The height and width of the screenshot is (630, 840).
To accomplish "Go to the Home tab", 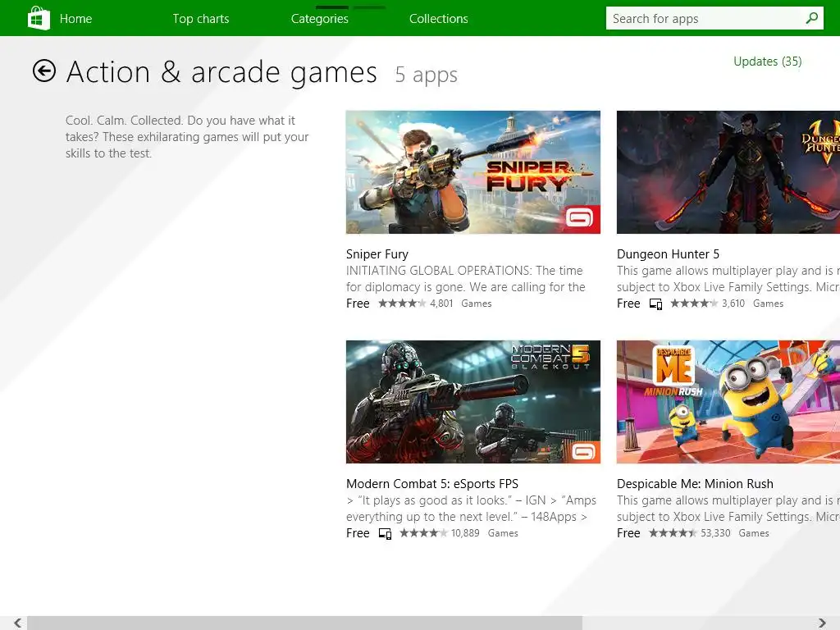I will 75,19.
